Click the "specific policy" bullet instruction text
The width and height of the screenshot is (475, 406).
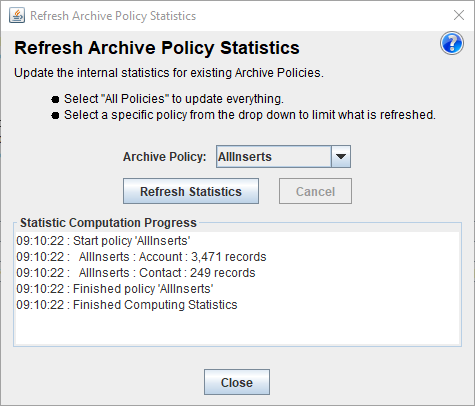(250, 115)
